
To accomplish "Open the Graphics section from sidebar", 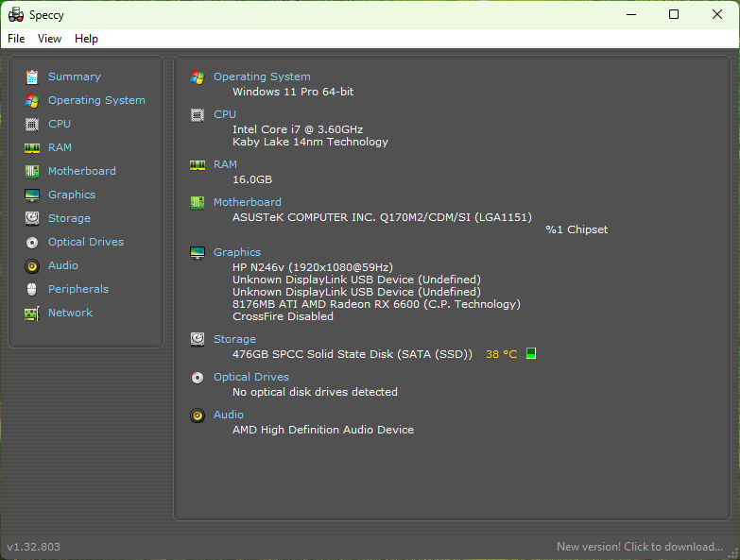I will click(x=72, y=195).
